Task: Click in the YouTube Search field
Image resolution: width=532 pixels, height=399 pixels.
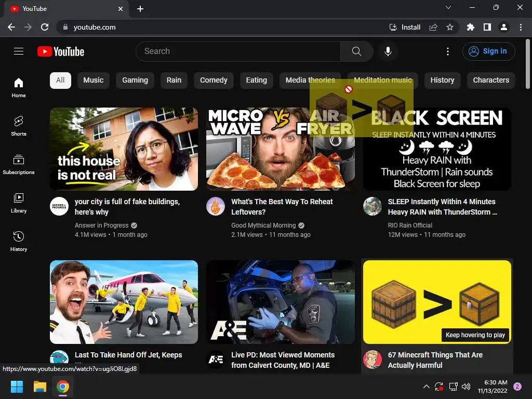Action: pos(238,51)
